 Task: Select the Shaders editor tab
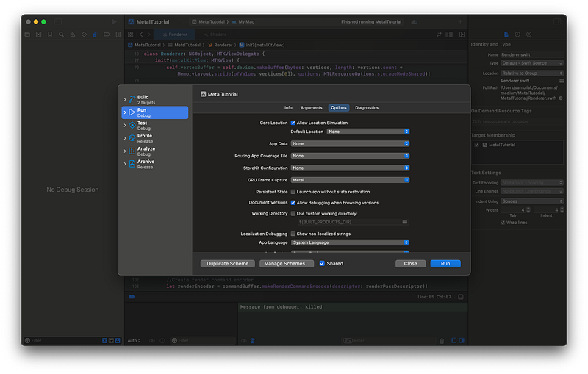coord(215,35)
